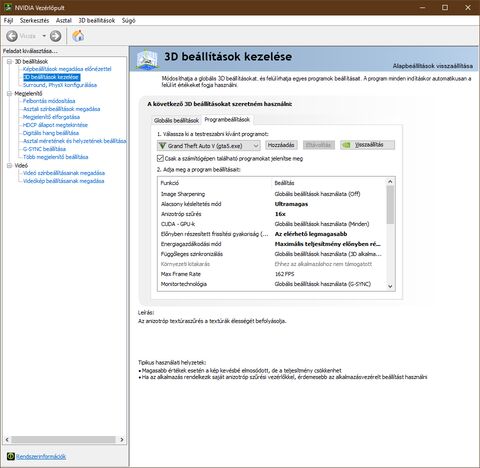This screenshot has width=480, height=468.
Task: Open the Súgó menu
Action: pos(129,20)
